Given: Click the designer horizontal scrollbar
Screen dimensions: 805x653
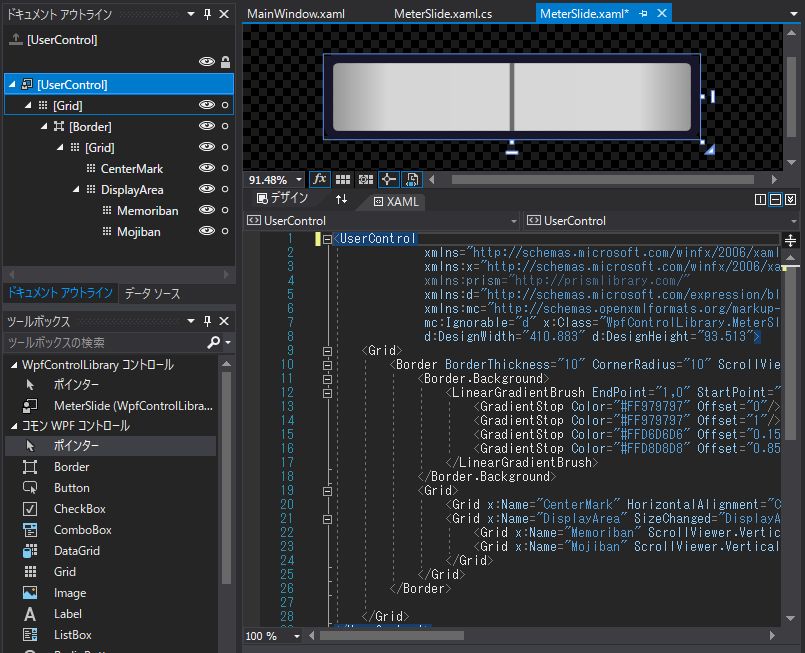Looking at the screenshot, I should (603, 180).
